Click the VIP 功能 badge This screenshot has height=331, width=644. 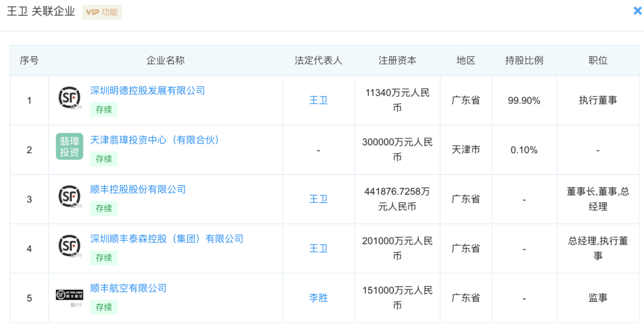click(102, 12)
